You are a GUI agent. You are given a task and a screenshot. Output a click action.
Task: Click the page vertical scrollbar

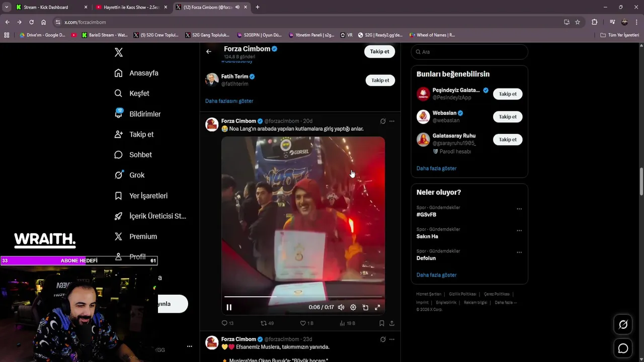pos(641,182)
